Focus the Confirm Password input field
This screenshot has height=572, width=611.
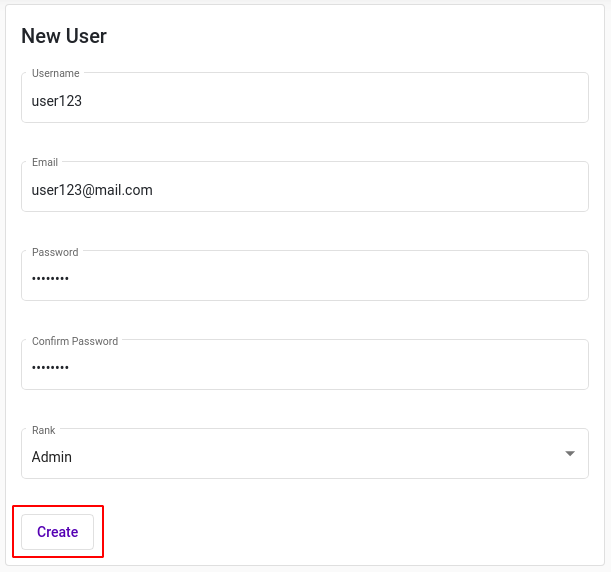tap(305, 364)
